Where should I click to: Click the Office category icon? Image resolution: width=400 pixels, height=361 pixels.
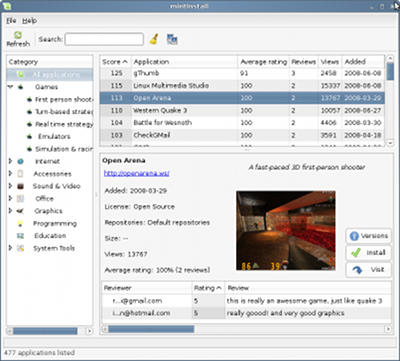(21, 199)
